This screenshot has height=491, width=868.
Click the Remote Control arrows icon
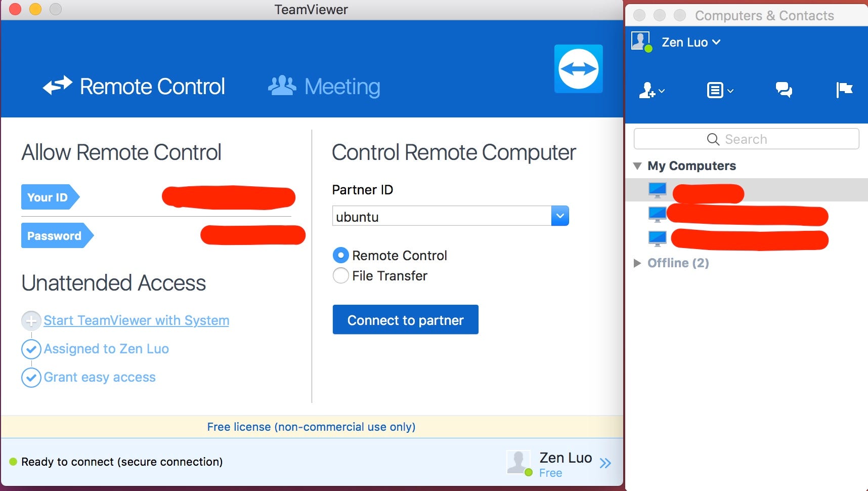click(x=58, y=86)
